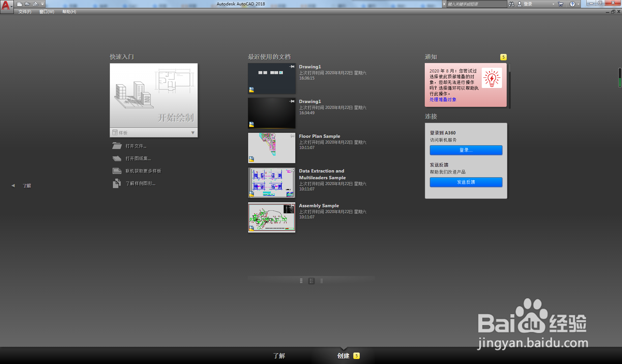Click the 了解样例图形... documents icon
The image size is (622, 364).
click(117, 183)
